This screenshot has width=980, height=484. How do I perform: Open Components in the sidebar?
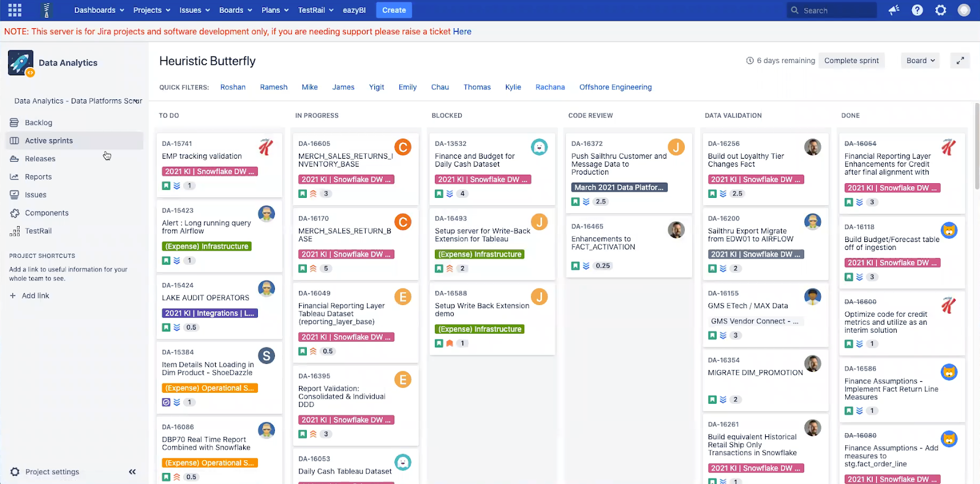[47, 213]
